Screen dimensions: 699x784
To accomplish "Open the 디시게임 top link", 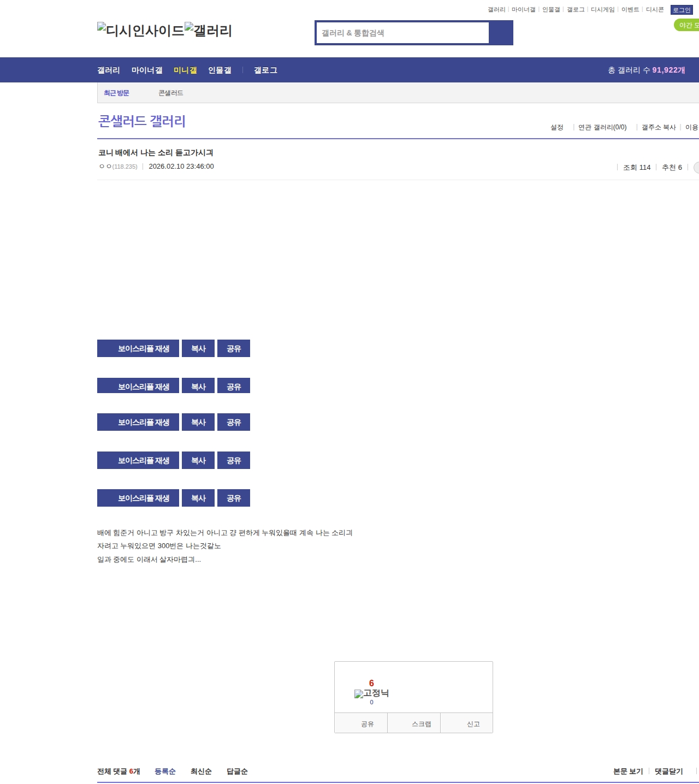I will 603,10.
